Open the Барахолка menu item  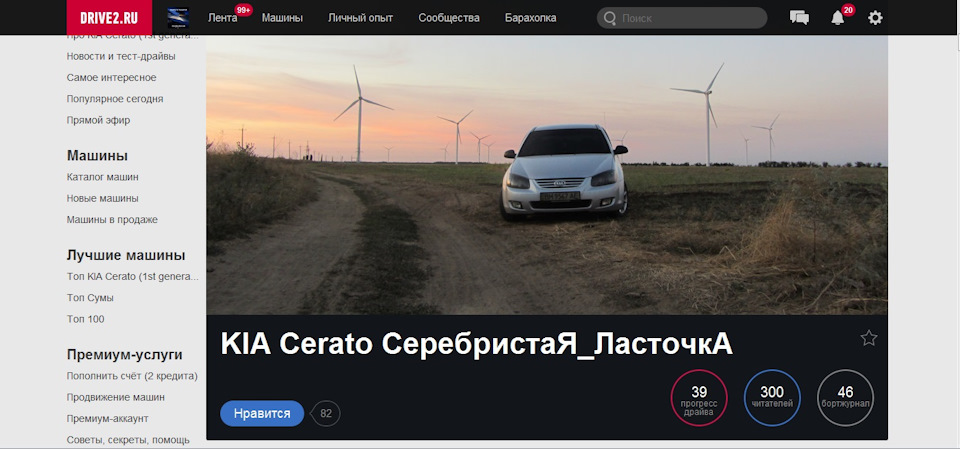coord(531,18)
